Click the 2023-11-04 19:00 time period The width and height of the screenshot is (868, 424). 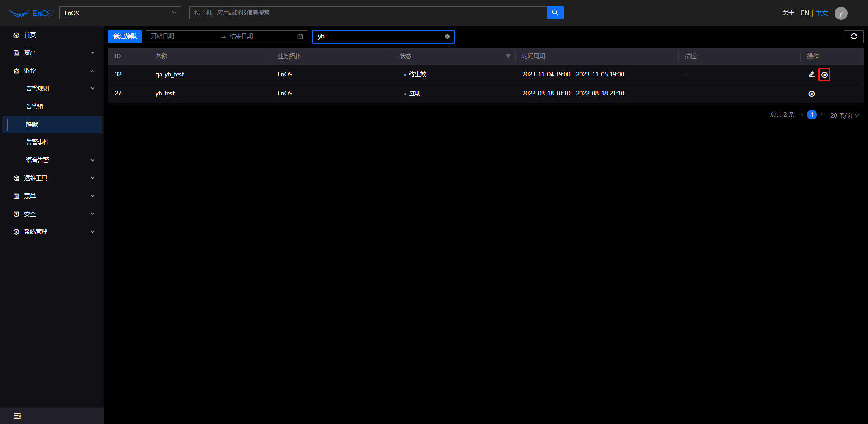[573, 75]
